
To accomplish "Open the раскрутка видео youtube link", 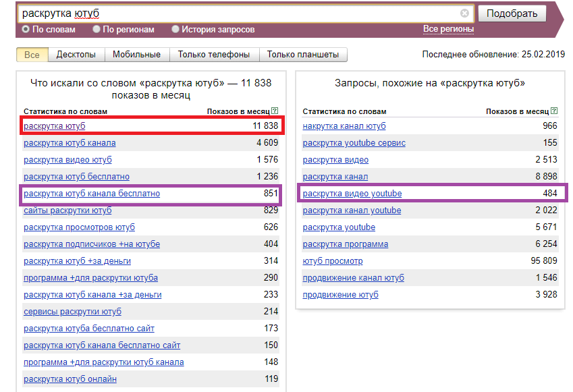I will [x=352, y=194].
